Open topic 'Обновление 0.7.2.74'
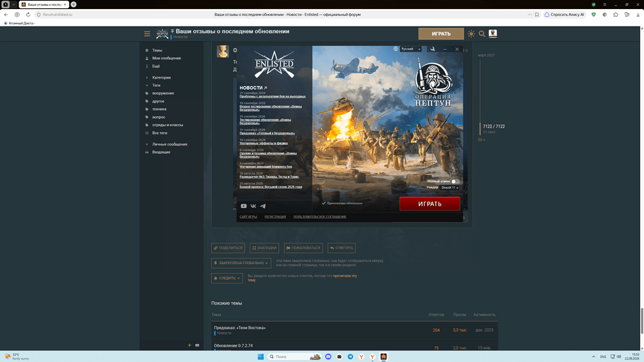The width and height of the screenshot is (644, 362). [233, 345]
